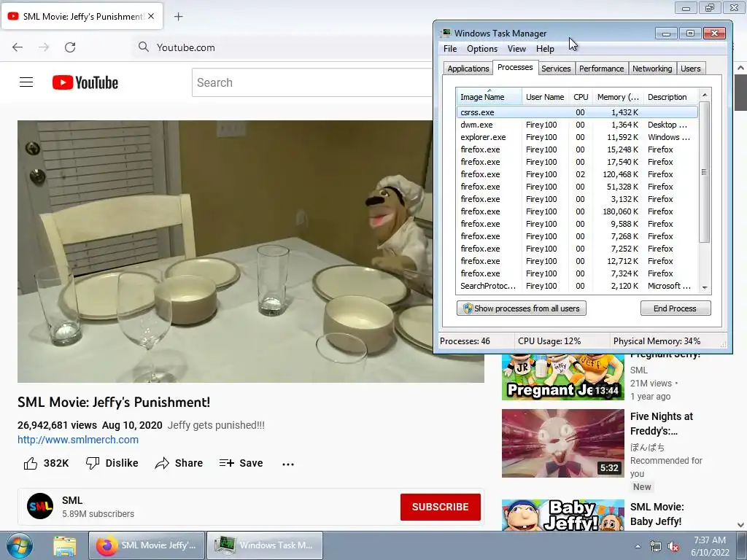Image resolution: width=747 pixels, height=560 pixels.
Task: Click the page scrollbar thumb
Action: (741, 93)
